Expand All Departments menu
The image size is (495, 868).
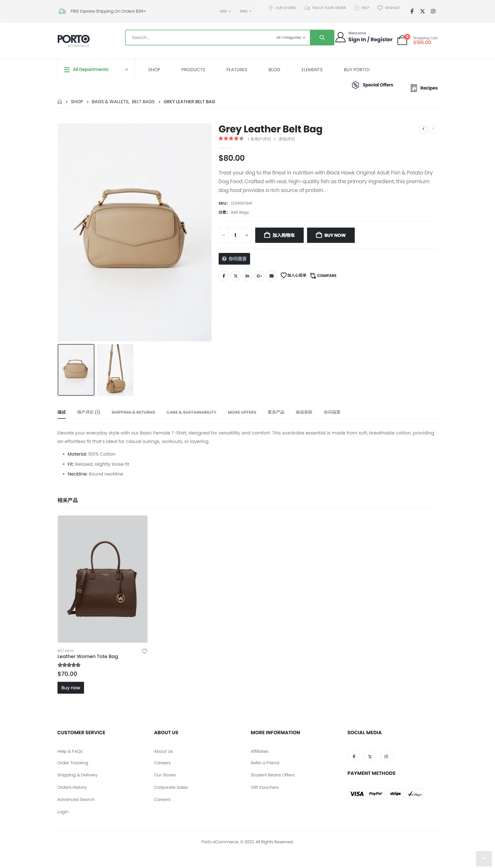(96, 69)
